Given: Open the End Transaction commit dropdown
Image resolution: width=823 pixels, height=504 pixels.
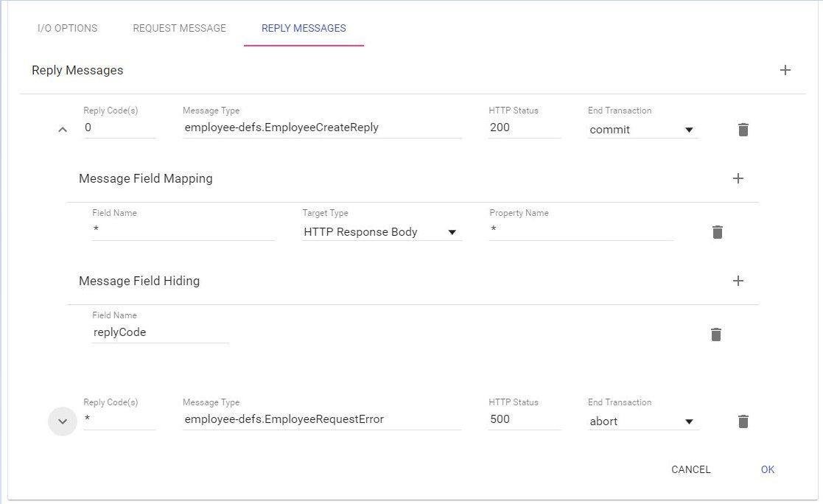Looking at the screenshot, I should (x=642, y=130).
